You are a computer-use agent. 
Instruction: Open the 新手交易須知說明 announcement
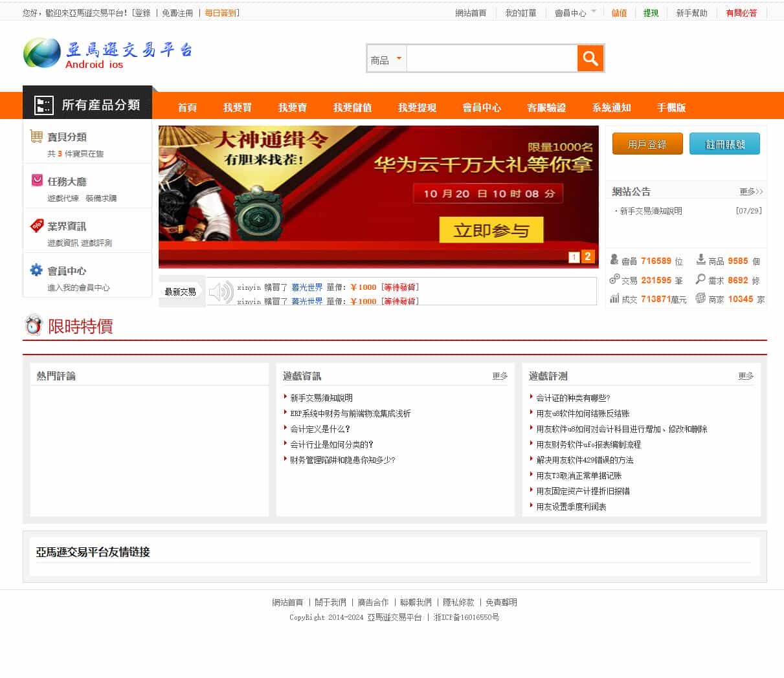(x=651, y=211)
